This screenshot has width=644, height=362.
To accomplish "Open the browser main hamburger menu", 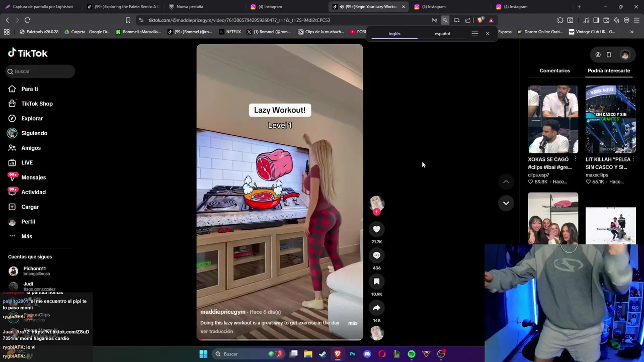I will (x=636, y=20).
